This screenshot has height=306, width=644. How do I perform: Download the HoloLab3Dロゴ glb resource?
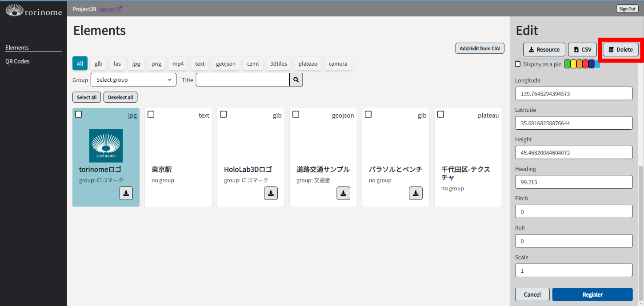point(271,193)
